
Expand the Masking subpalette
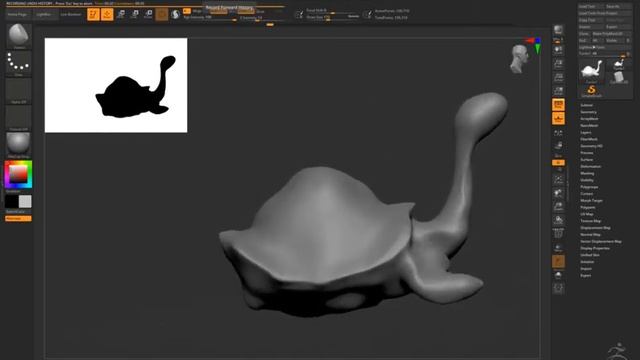tap(587, 173)
